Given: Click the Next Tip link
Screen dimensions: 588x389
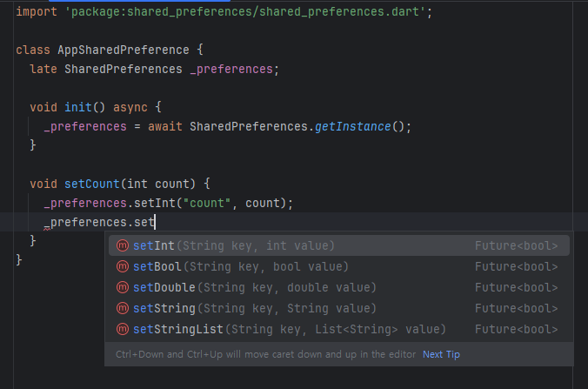Looking at the screenshot, I should pos(441,354).
